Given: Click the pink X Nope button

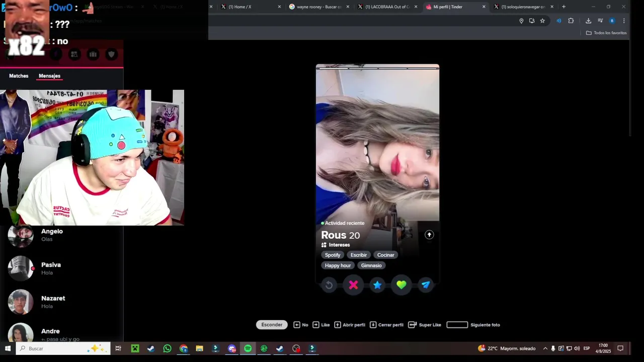Looking at the screenshot, I should point(353,285).
